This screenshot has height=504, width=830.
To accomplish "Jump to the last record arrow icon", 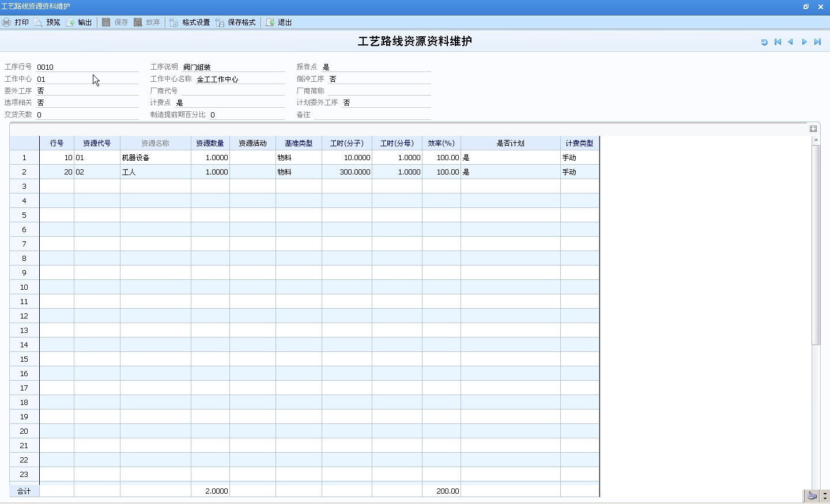I will pos(817,42).
